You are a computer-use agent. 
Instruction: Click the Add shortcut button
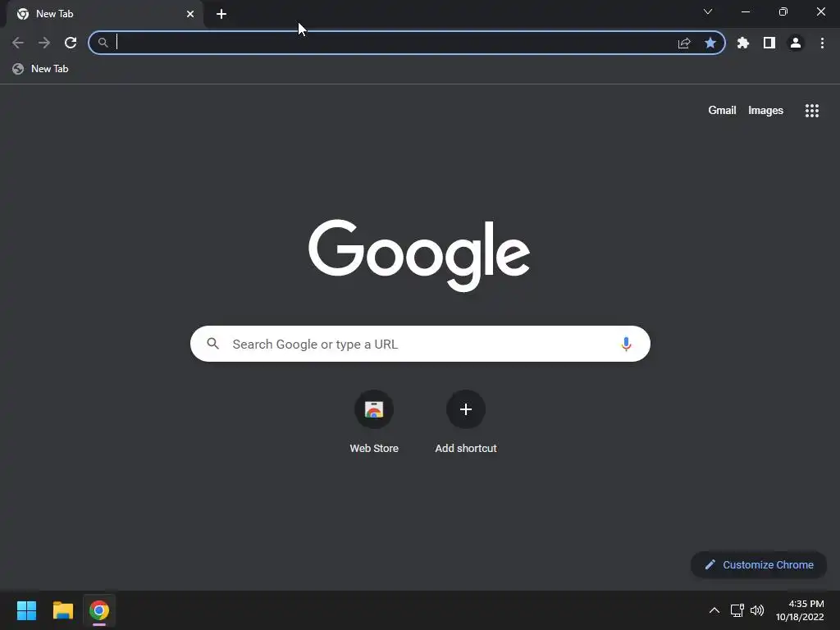click(466, 422)
